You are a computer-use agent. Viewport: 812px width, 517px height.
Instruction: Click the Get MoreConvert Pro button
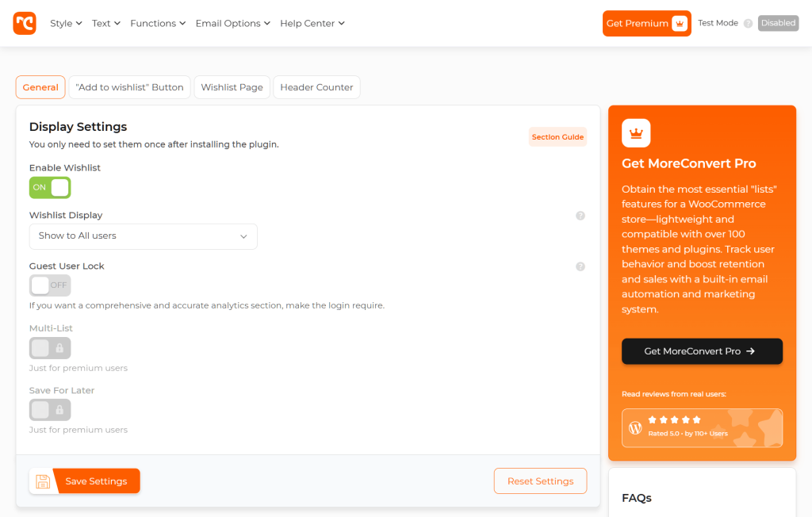coord(702,351)
